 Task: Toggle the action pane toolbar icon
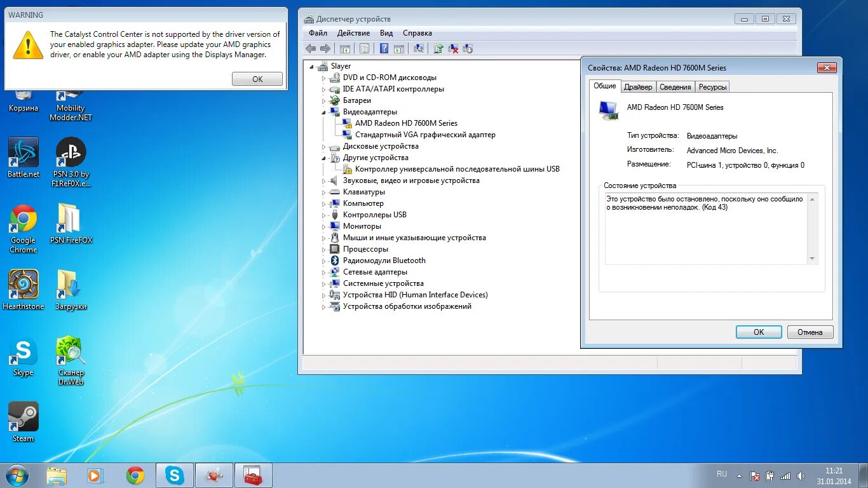399,48
